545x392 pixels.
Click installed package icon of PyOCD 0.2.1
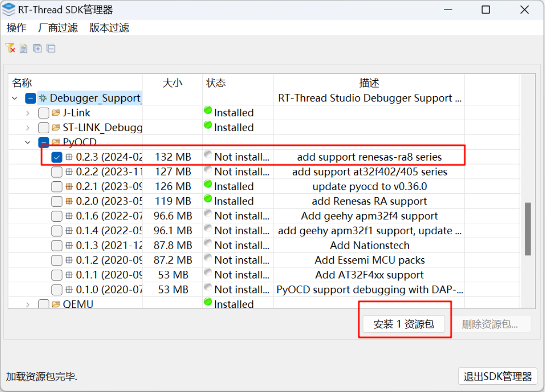click(69, 187)
